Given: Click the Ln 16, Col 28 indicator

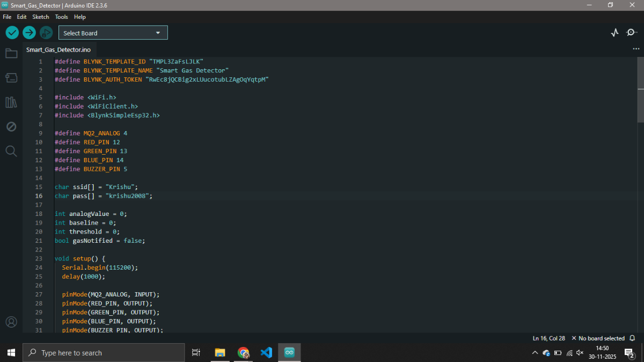Looking at the screenshot, I should point(548,338).
